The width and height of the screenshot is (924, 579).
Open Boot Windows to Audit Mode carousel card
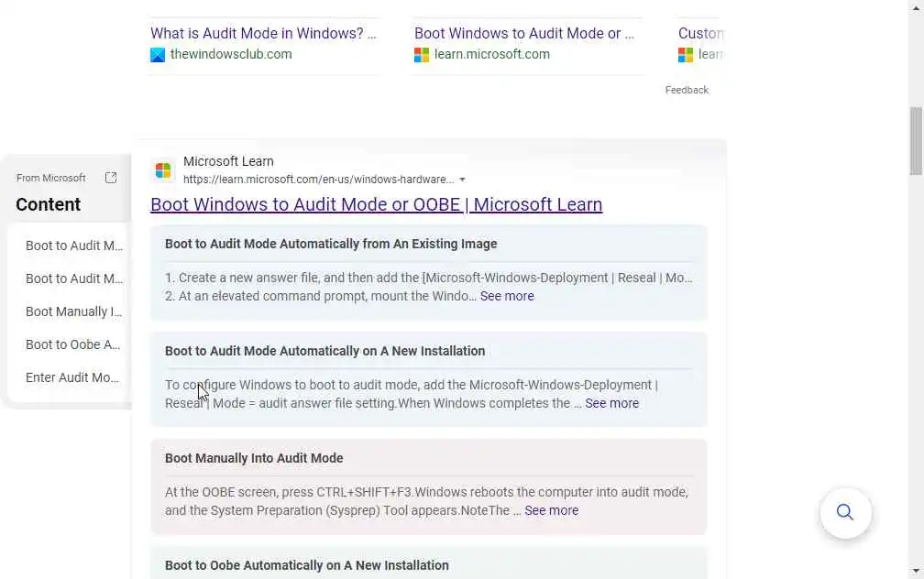524,33
